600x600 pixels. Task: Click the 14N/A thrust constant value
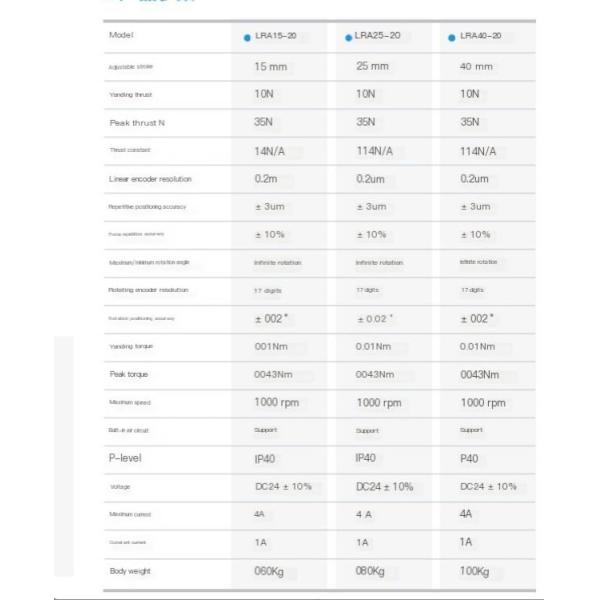[x=271, y=150]
